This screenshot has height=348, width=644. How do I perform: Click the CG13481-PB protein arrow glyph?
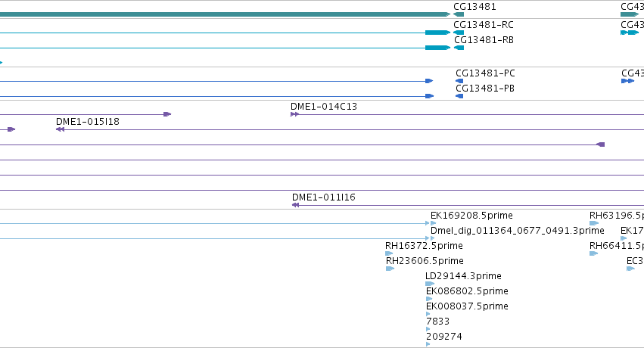pyautogui.click(x=459, y=96)
